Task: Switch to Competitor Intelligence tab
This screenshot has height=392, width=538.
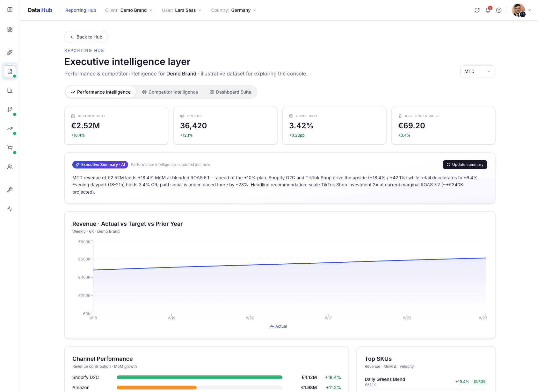Action: coord(170,92)
